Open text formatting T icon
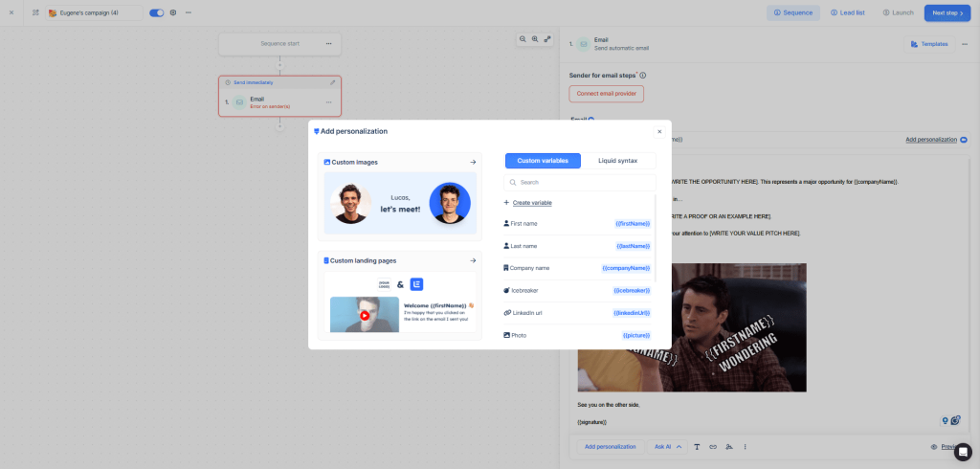Image resolution: width=980 pixels, height=469 pixels. point(697,446)
